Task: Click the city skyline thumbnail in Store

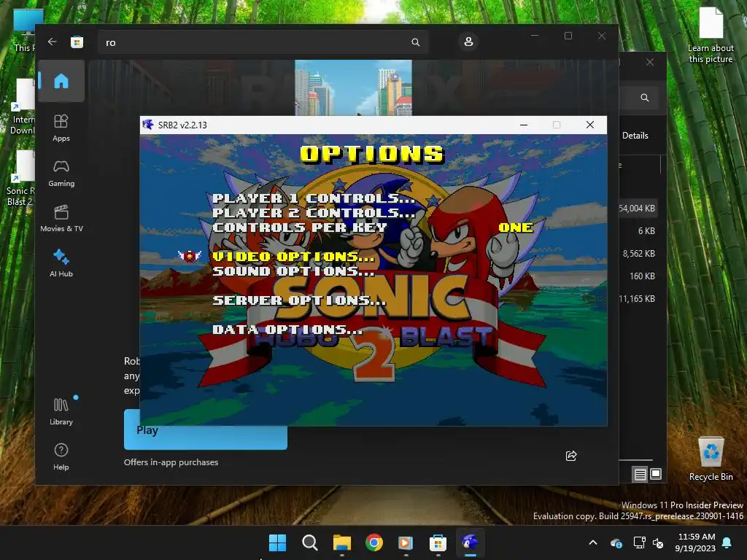Action: tap(354, 87)
